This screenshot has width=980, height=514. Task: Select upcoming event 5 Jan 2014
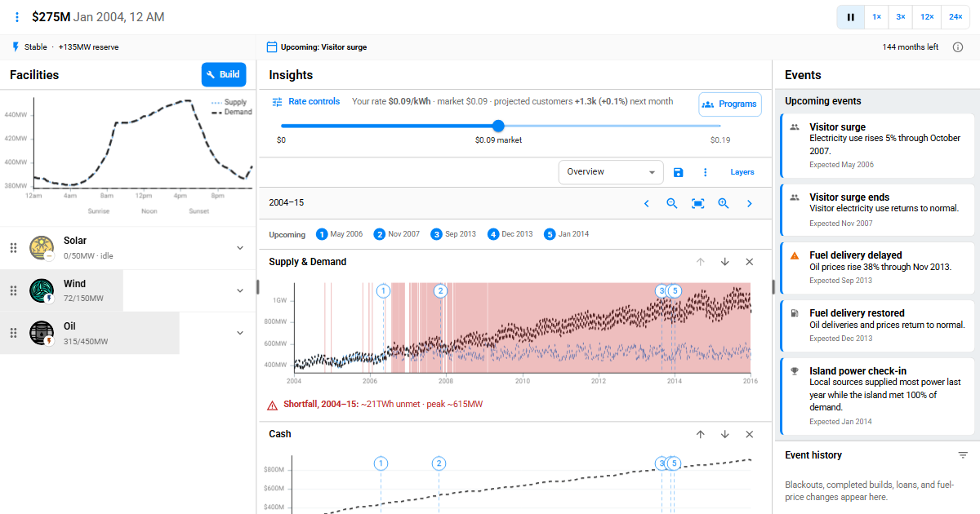567,234
